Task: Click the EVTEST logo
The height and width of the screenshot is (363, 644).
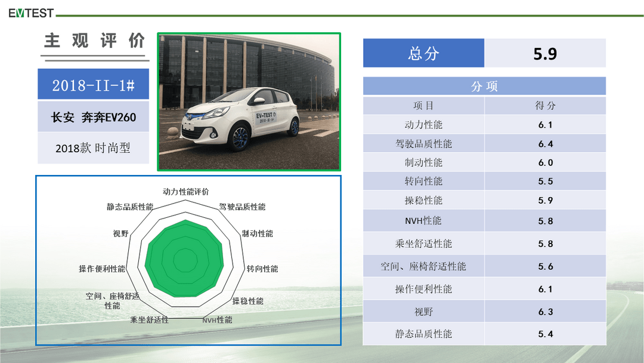Action: [x=31, y=13]
